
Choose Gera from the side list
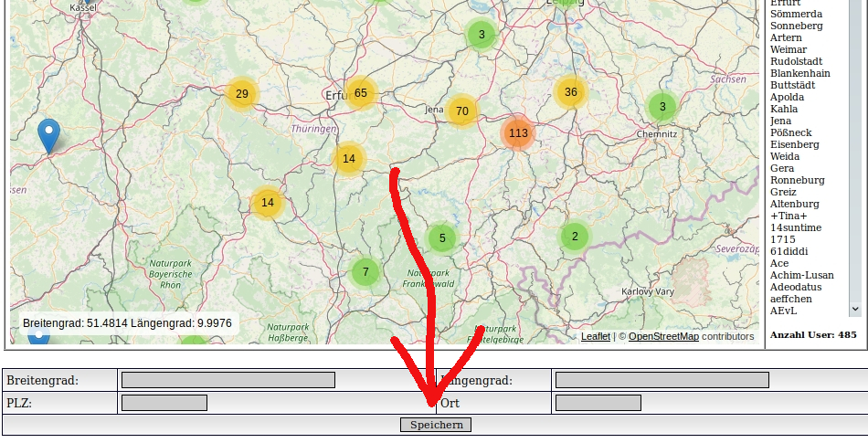click(x=781, y=168)
